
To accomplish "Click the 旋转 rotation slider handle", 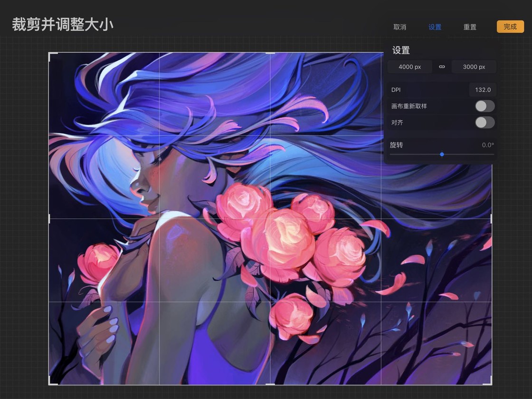I will (x=442, y=154).
